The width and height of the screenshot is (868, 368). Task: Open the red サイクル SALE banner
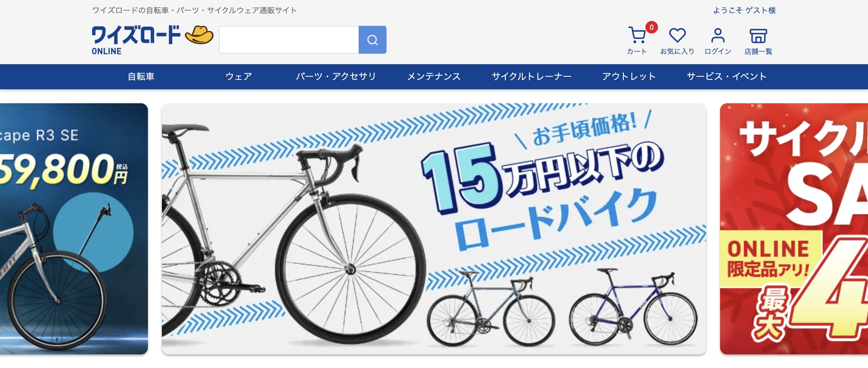(794, 229)
